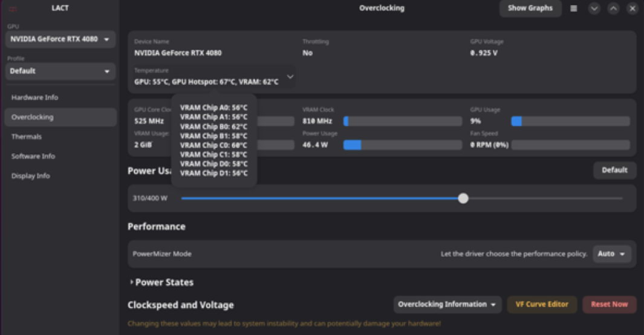Viewport: 644px width, 335px height.
Task: Open the Software Info page
Action: click(60, 157)
